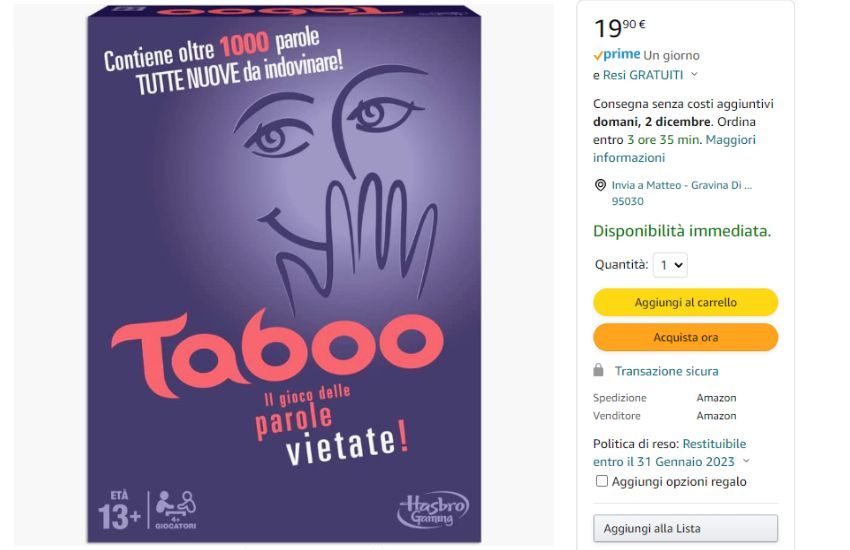The image size is (850, 550).
Task: Click the Invia a Matteo address link
Action: (681, 185)
